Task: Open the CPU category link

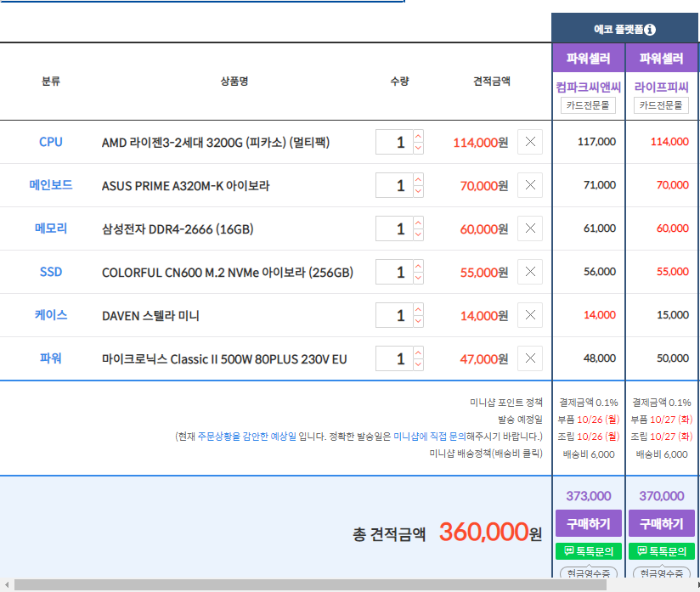Action: pyautogui.click(x=51, y=142)
